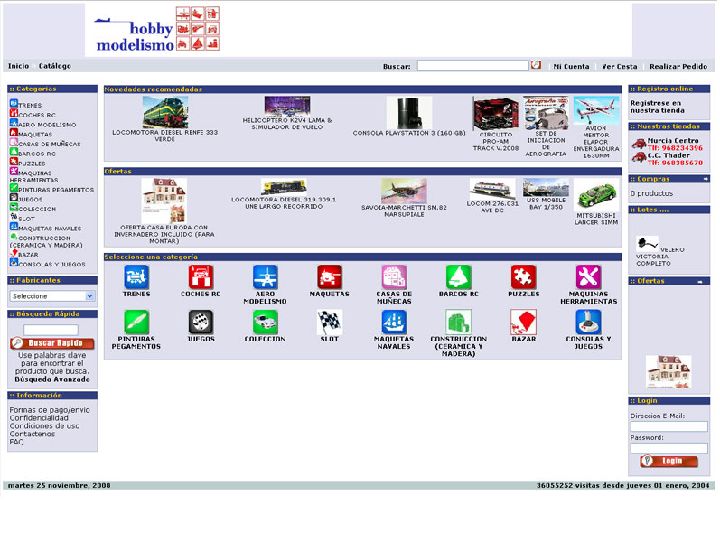Viewport: 720px width, 540px height.
Task: Open Catálogo in the top menu
Action: [55, 66]
